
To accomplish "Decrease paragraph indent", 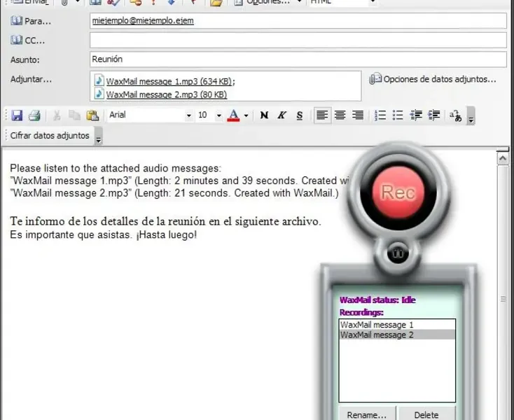I will tap(416, 115).
